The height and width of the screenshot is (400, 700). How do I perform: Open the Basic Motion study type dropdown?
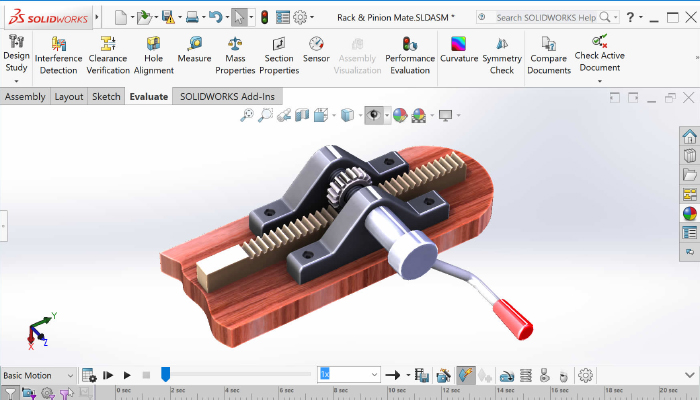tap(39, 375)
